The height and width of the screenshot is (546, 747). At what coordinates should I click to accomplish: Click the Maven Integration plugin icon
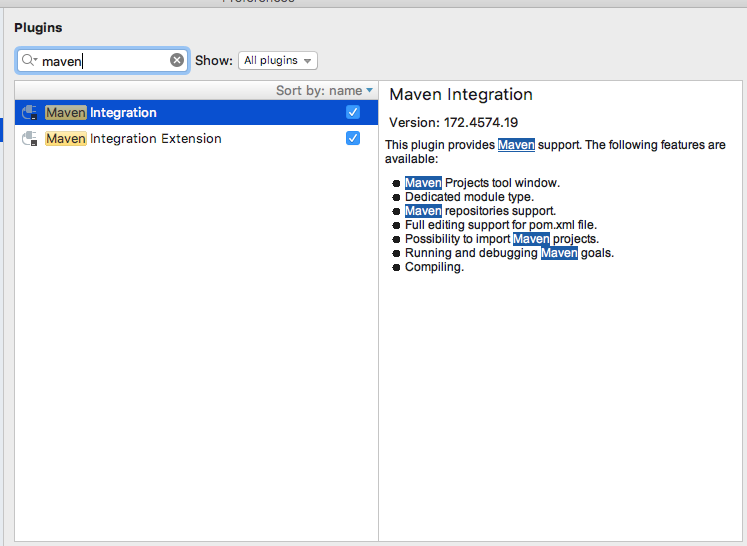(30, 112)
